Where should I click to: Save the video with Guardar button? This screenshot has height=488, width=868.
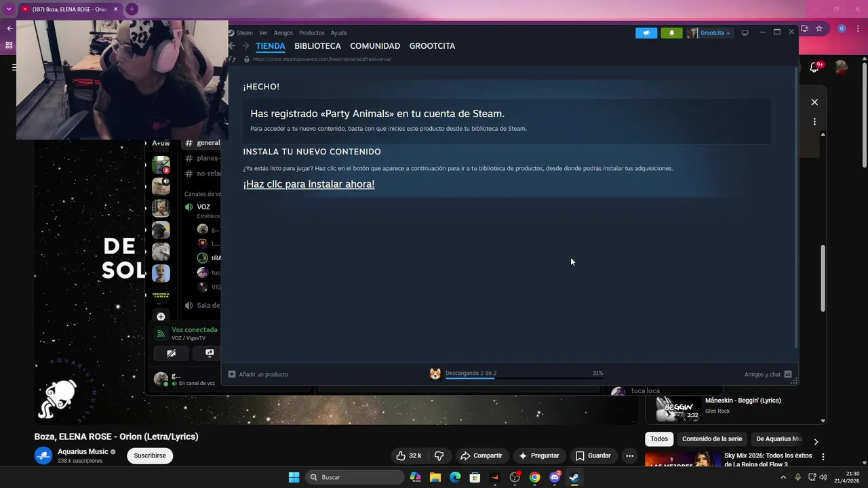(593, 455)
